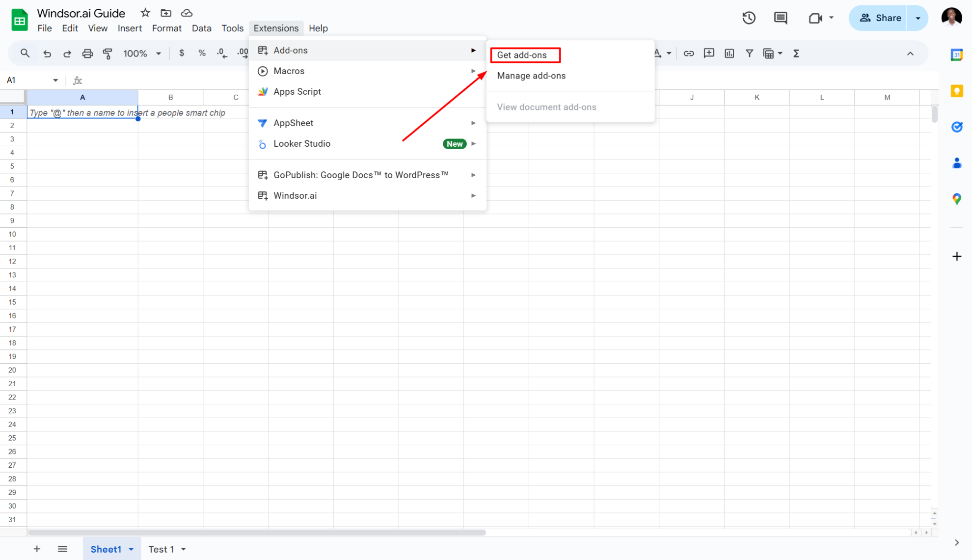Open the Maps side panel icon

(x=957, y=199)
